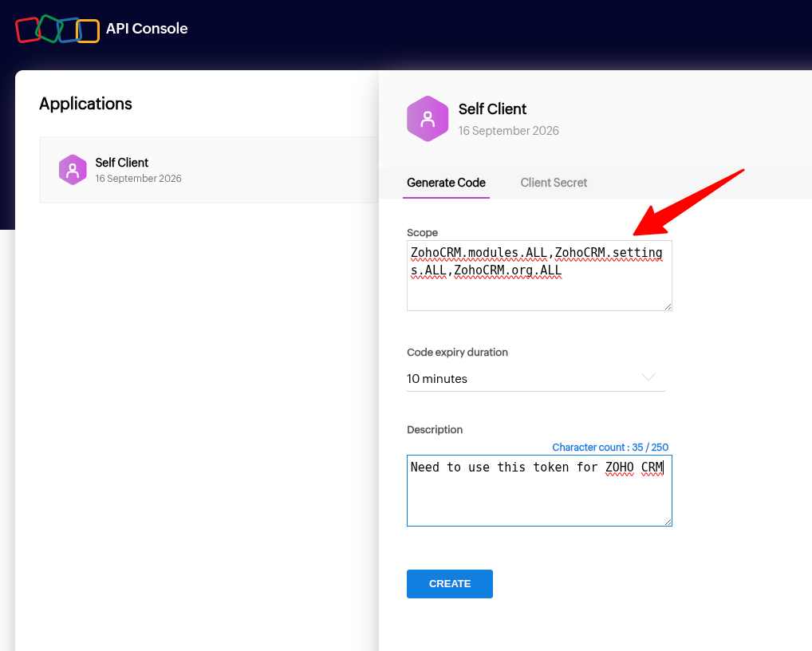
Task: Open the Generate Code tab
Action: (x=446, y=183)
